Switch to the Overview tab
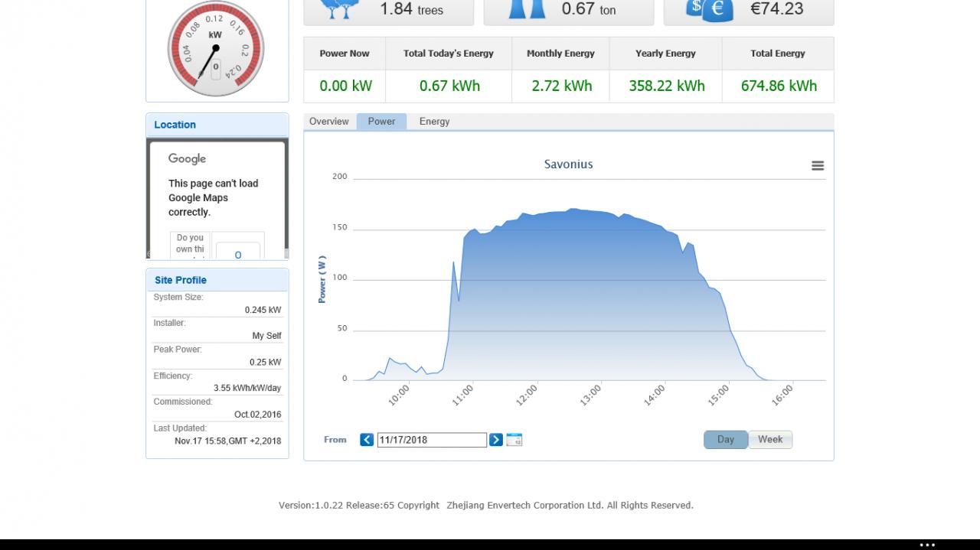This screenshot has height=550, width=980. pos(329,122)
